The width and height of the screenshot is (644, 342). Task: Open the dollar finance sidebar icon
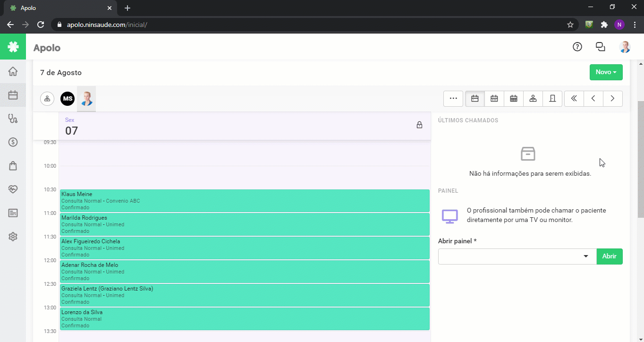13,142
